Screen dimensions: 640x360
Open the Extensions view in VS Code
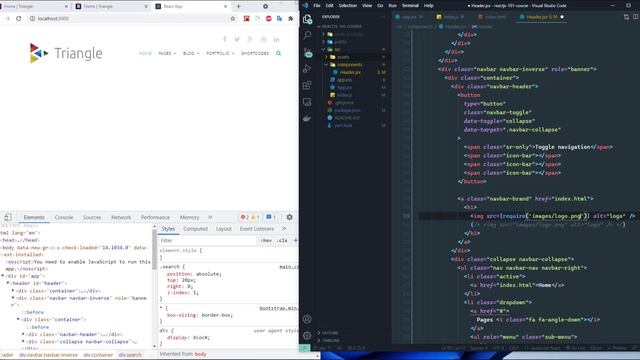point(307,85)
